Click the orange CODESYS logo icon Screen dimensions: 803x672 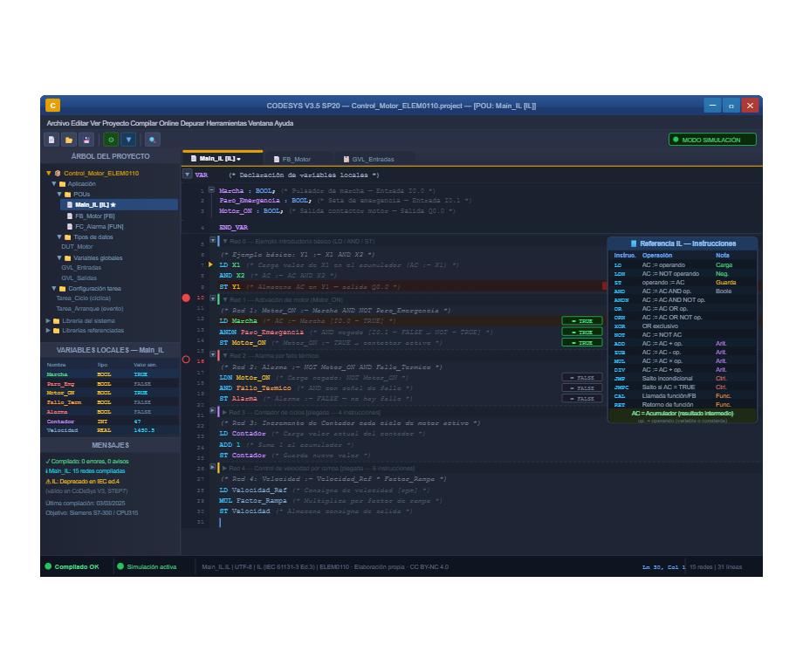52,106
